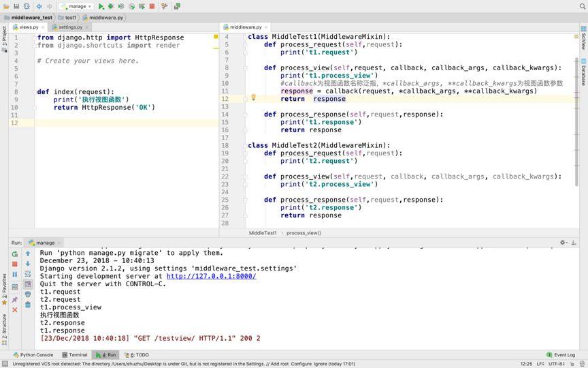Open the Terminal tool window tab
Screen dimensions: 588x368
pyautogui.click(x=74, y=354)
